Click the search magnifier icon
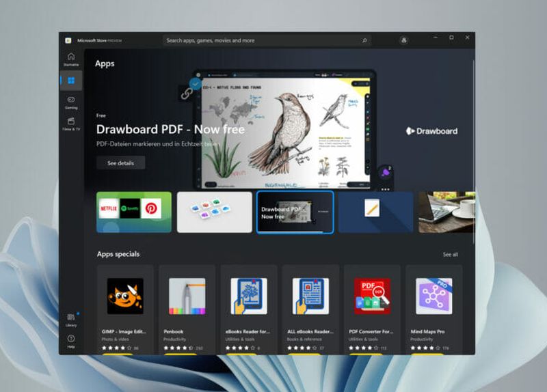The width and height of the screenshot is (547, 392). tap(364, 40)
